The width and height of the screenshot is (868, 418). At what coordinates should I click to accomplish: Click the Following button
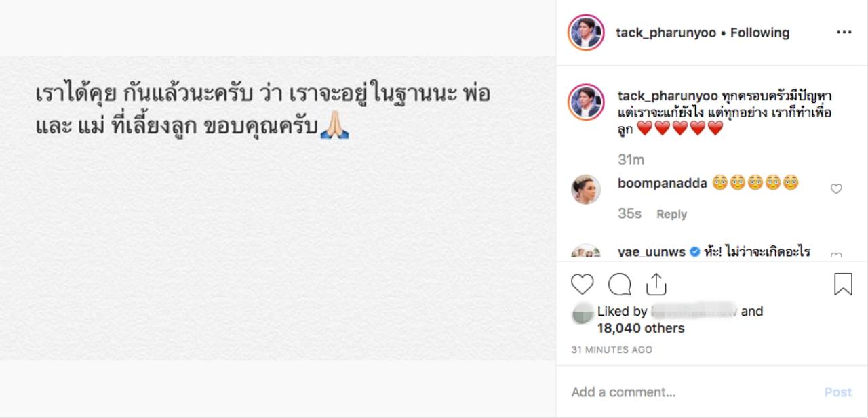pos(759,33)
